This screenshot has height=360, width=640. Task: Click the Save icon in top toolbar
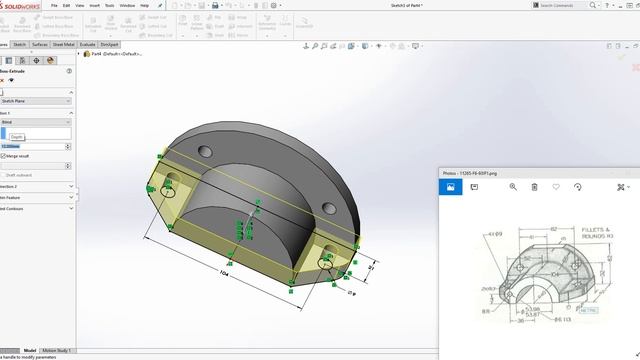202,6
